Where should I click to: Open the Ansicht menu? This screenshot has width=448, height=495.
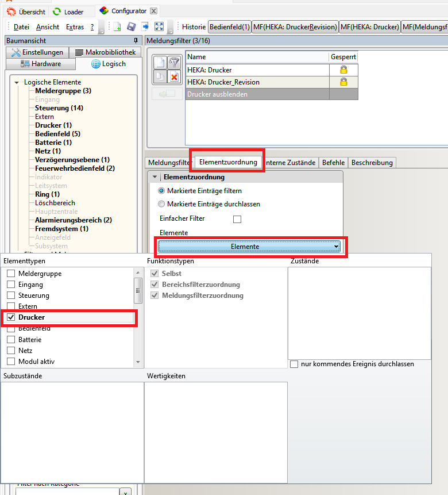(x=48, y=27)
